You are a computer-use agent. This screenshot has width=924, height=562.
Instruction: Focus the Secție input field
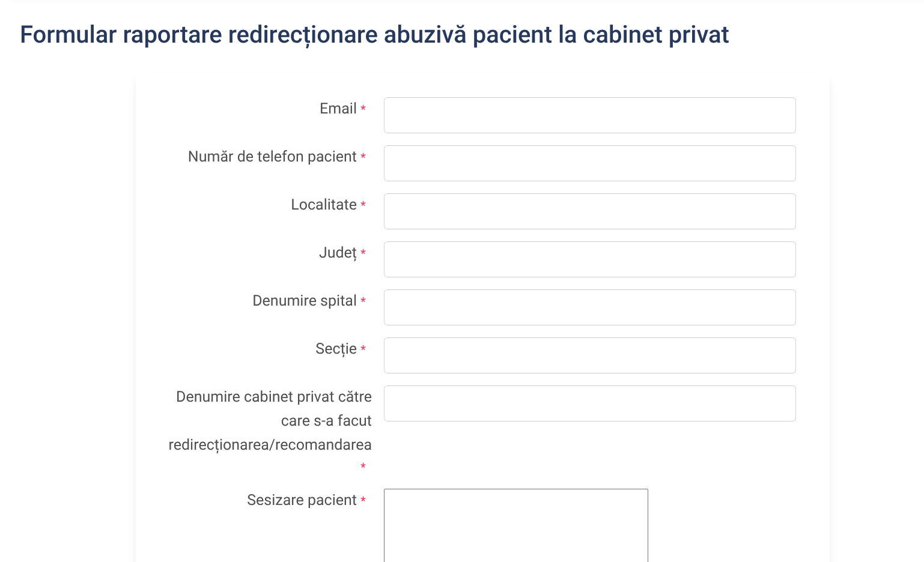[589, 355]
